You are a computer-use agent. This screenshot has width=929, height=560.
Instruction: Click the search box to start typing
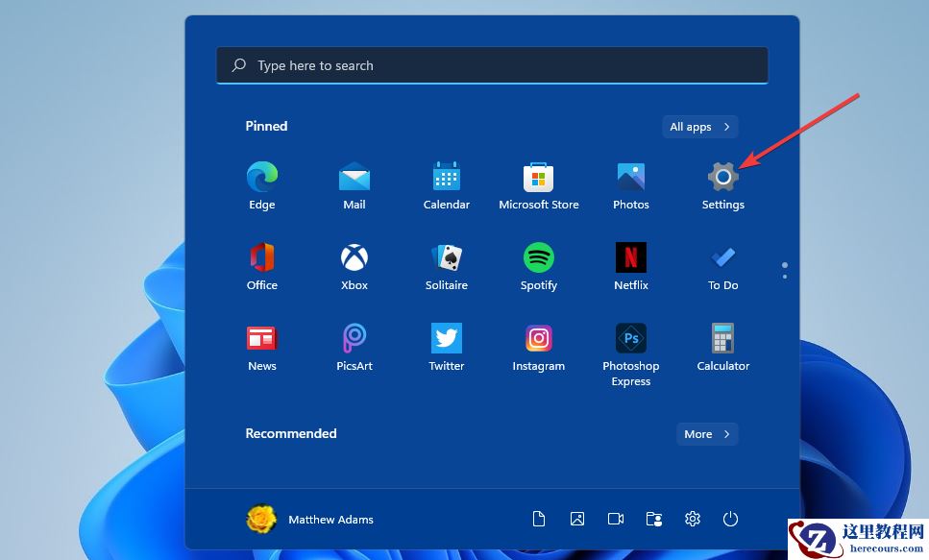click(492, 64)
